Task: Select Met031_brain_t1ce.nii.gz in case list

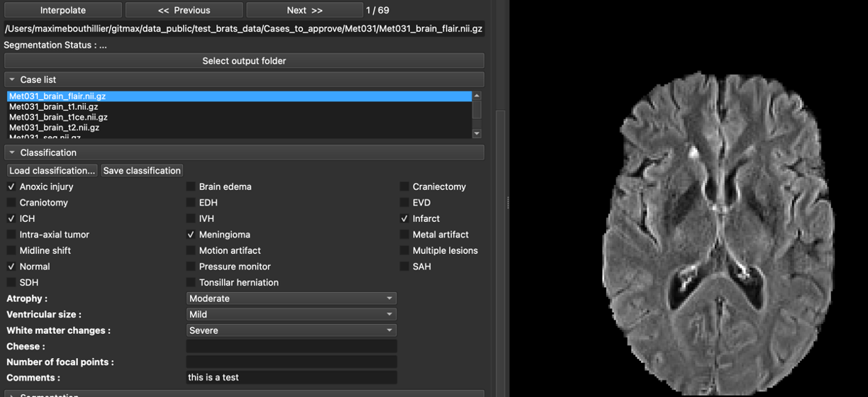Action: (239, 117)
